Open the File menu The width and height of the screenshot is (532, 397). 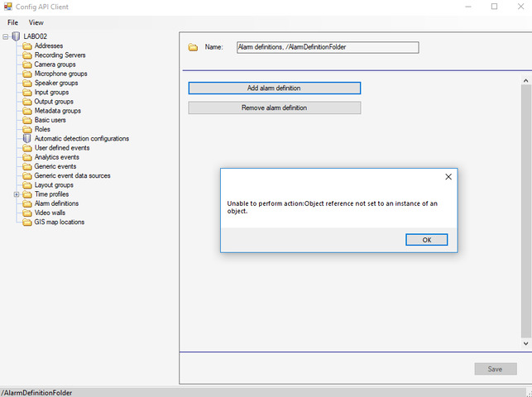pos(13,22)
